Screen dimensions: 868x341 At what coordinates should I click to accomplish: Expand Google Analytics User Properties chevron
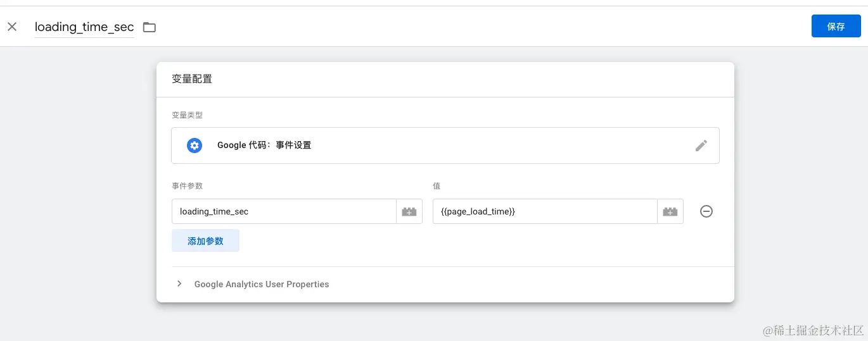tap(179, 284)
